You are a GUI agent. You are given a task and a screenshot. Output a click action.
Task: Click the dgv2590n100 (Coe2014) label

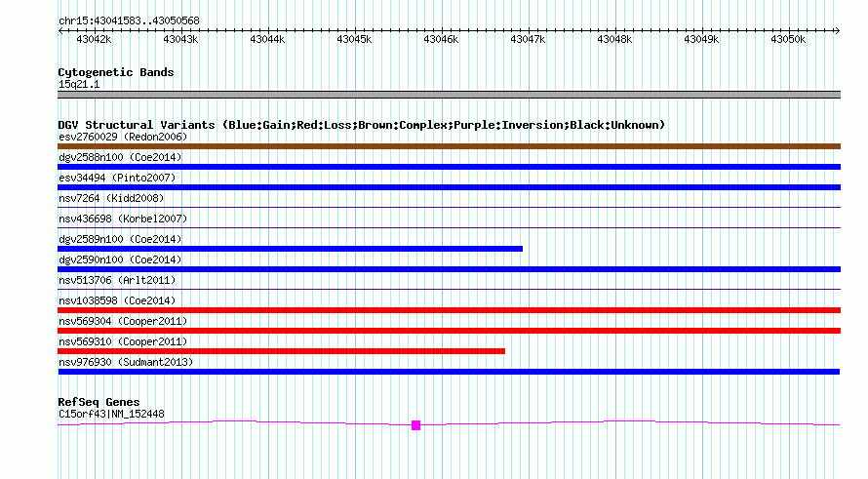[120, 259]
